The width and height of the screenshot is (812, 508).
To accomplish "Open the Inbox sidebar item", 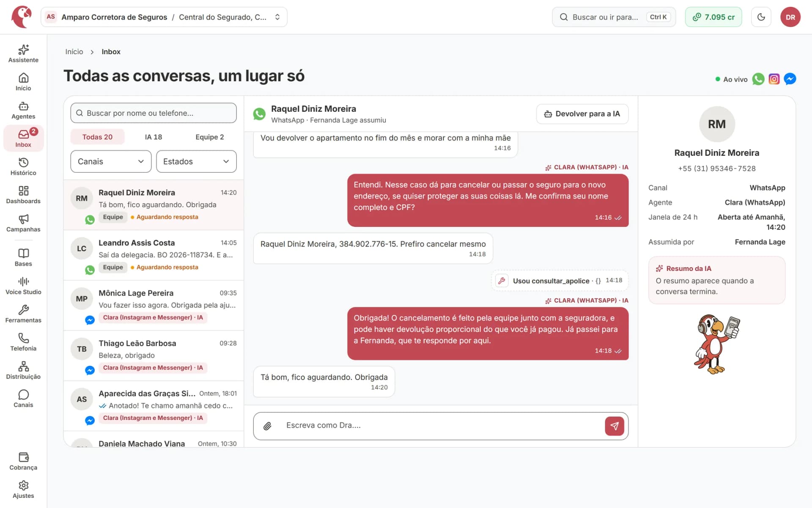I will [x=23, y=138].
